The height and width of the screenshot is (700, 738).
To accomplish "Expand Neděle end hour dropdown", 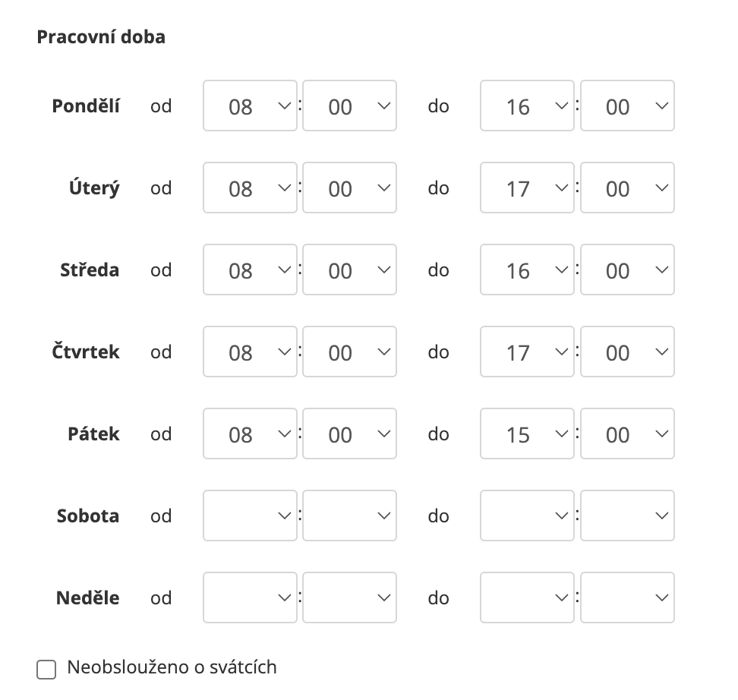I will [x=527, y=598].
